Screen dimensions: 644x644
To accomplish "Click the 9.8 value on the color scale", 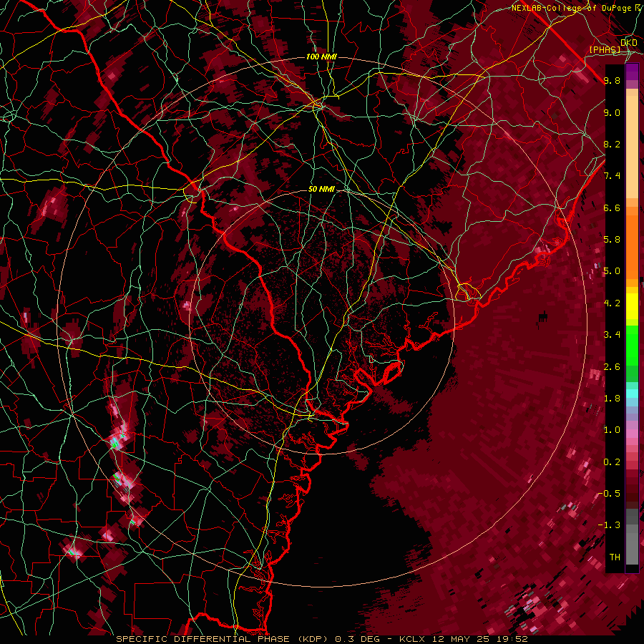I will pos(612,80).
